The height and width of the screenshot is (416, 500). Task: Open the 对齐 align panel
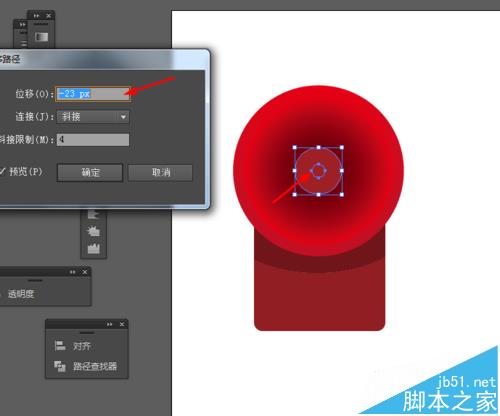click(73, 346)
